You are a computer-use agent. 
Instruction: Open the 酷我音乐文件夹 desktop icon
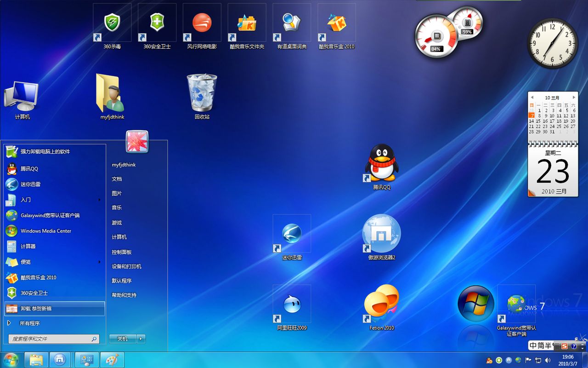coord(247,26)
